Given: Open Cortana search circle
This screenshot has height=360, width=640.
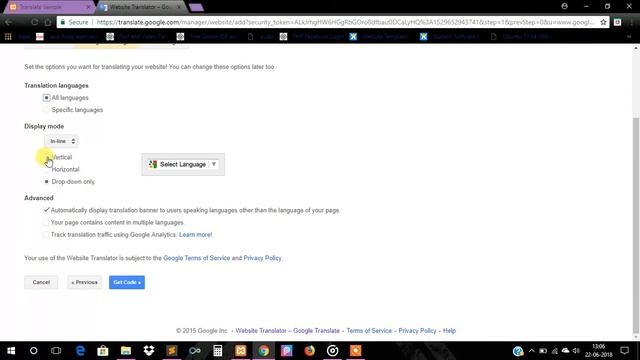Looking at the screenshot, I should pyautogui.click(x=33, y=351).
